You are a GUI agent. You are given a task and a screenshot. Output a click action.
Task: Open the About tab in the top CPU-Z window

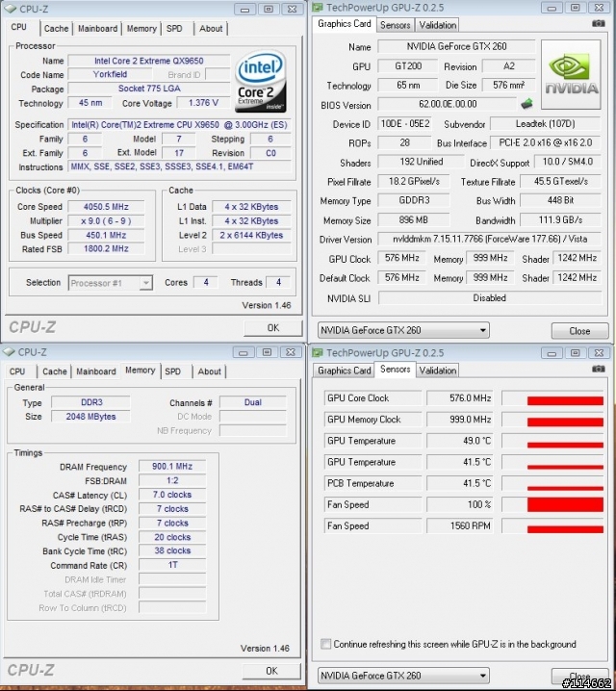(211, 29)
